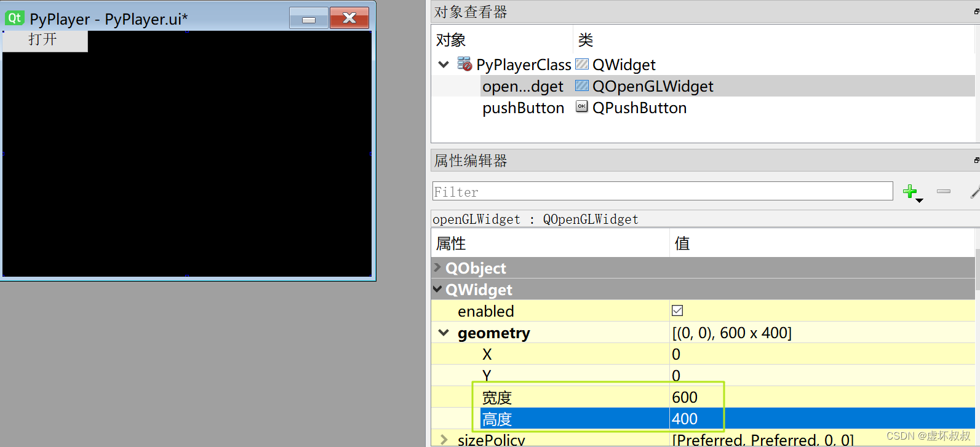Image resolution: width=980 pixels, height=447 pixels.
Task: Click the 高度 value 400
Action: 685,419
